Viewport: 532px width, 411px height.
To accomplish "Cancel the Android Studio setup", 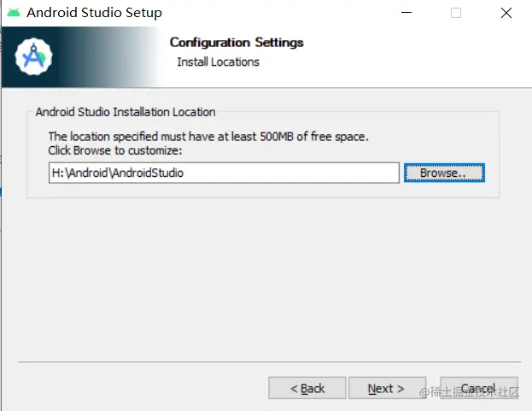I will tap(479, 388).
